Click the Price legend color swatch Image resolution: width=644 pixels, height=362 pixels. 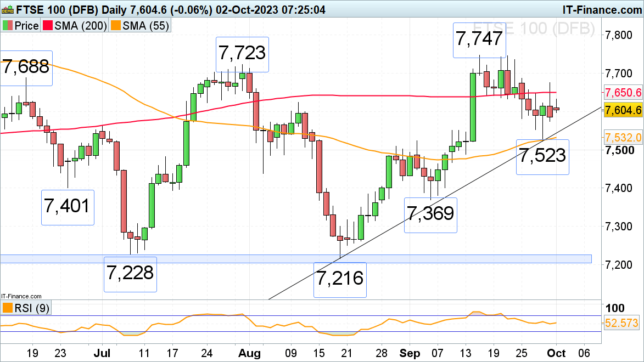tap(7, 25)
